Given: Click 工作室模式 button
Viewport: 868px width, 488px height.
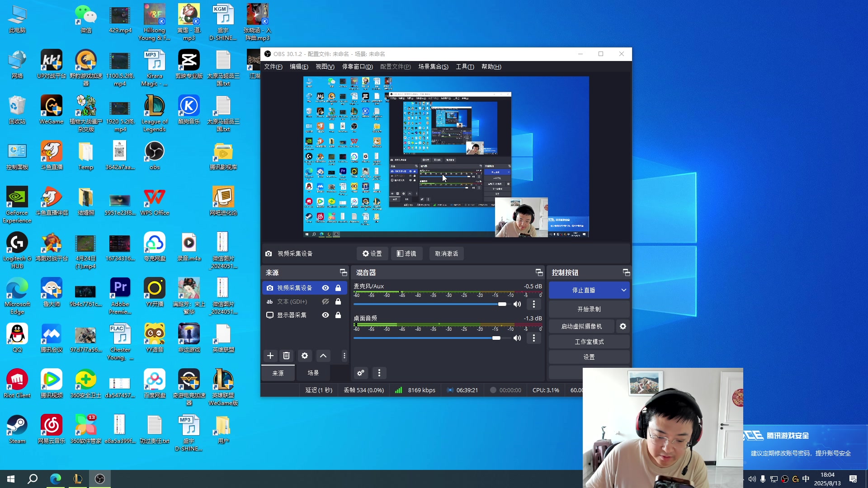Looking at the screenshot, I should point(589,342).
